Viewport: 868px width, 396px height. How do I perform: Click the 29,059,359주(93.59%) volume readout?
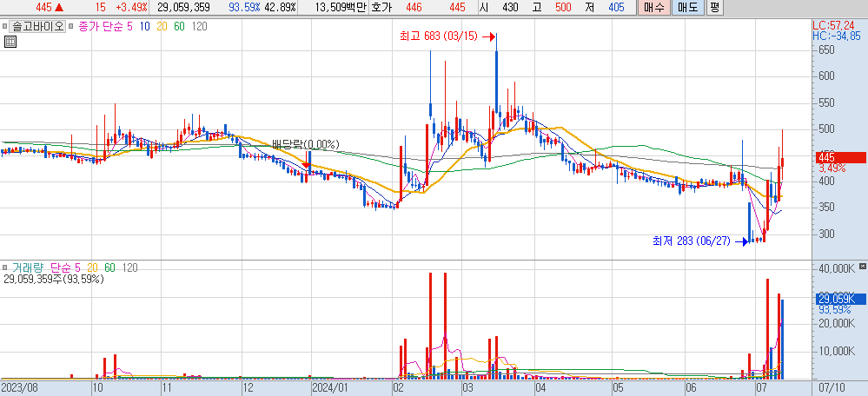53,280
